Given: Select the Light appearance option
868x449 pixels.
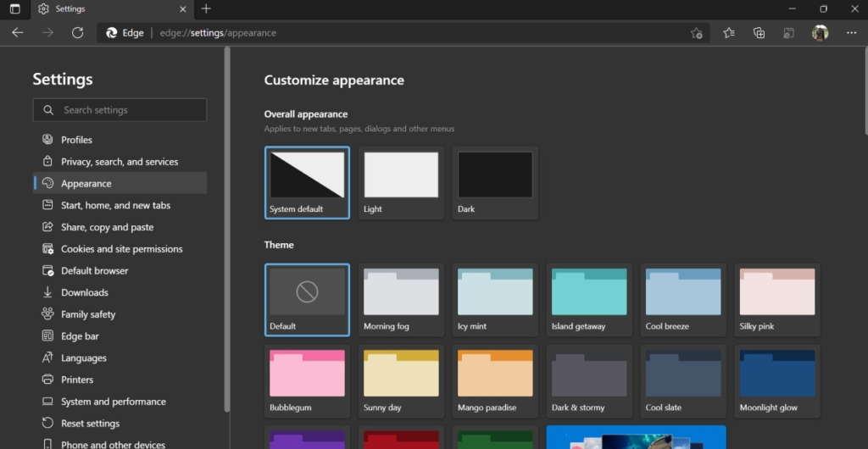Looking at the screenshot, I should pos(401,182).
